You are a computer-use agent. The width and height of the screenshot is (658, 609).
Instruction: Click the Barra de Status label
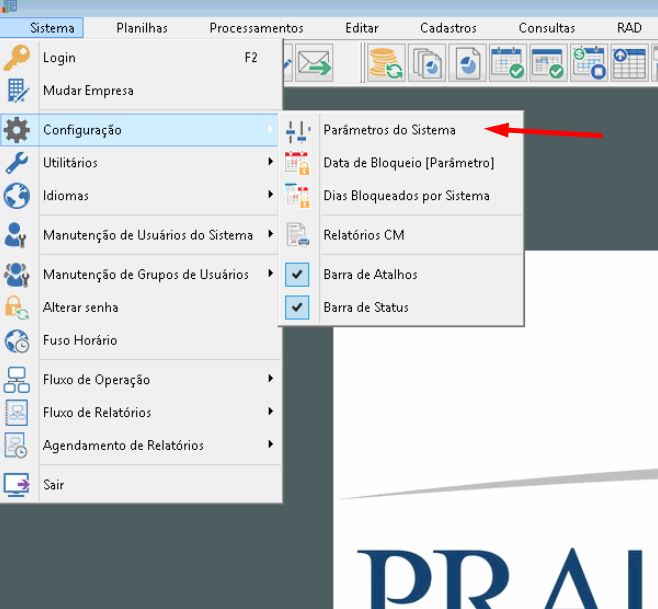click(x=366, y=307)
